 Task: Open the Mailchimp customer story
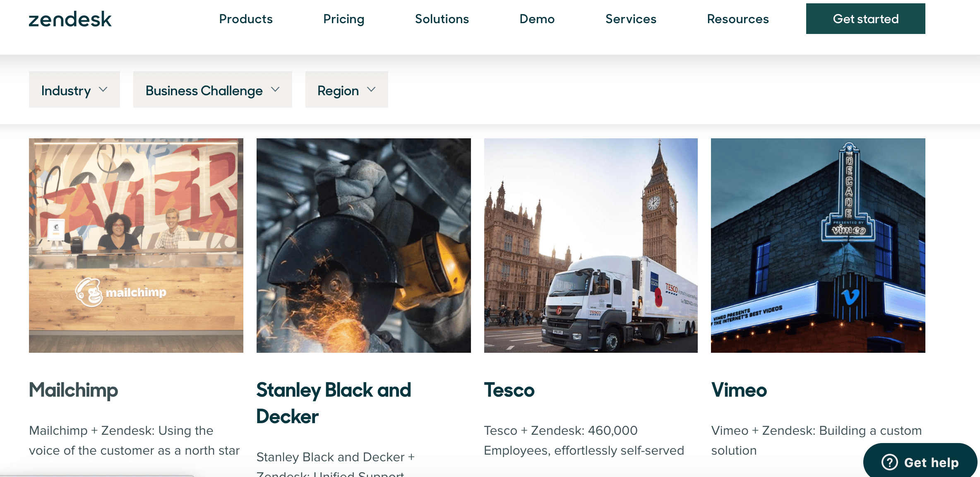point(73,390)
